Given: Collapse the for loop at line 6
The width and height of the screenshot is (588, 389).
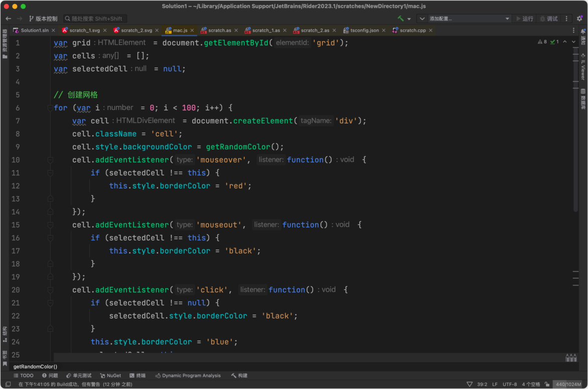Looking at the screenshot, I should (50, 108).
